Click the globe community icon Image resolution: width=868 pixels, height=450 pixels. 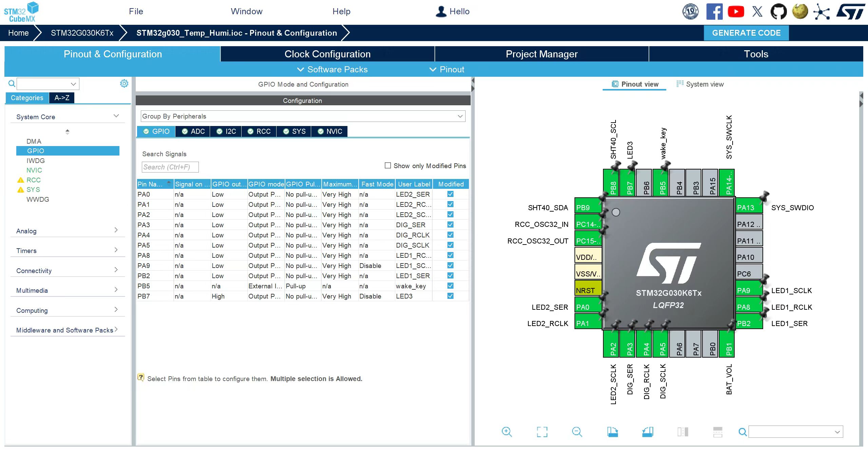point(800,12)
